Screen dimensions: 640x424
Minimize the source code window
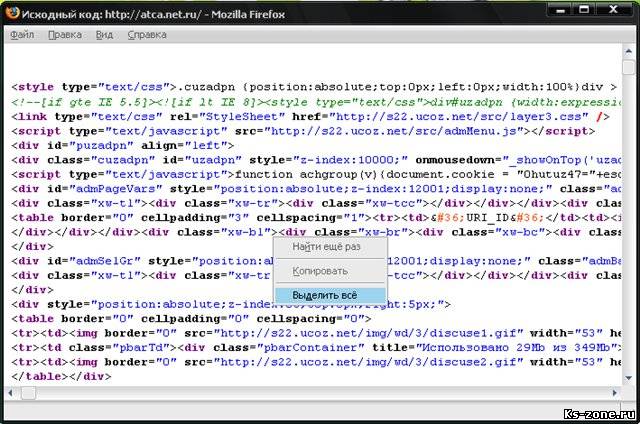[560, 10]
